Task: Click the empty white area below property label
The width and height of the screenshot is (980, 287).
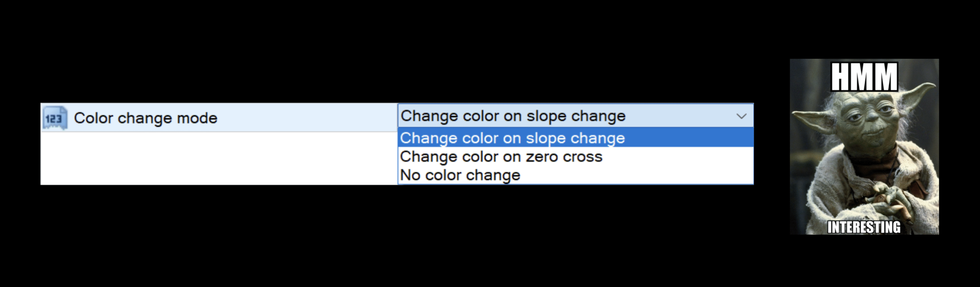Action: [x=218, y=158]
